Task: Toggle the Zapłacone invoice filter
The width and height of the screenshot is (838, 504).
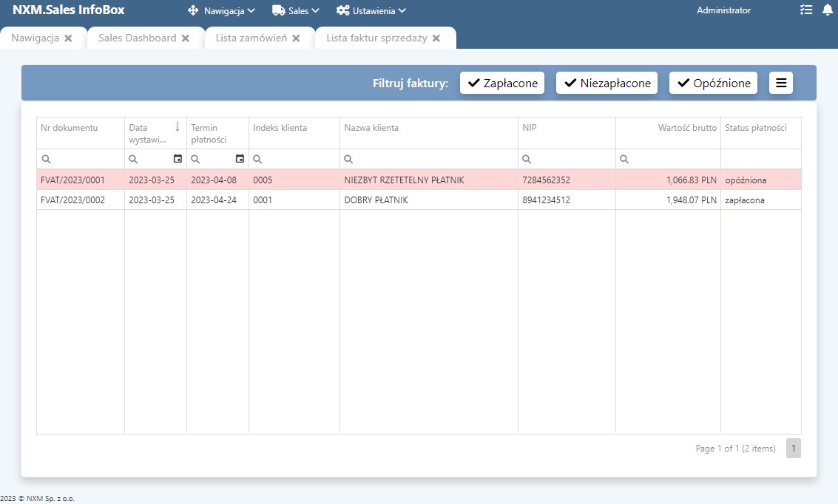Action: pyautogui.click(x=502, y=83)
